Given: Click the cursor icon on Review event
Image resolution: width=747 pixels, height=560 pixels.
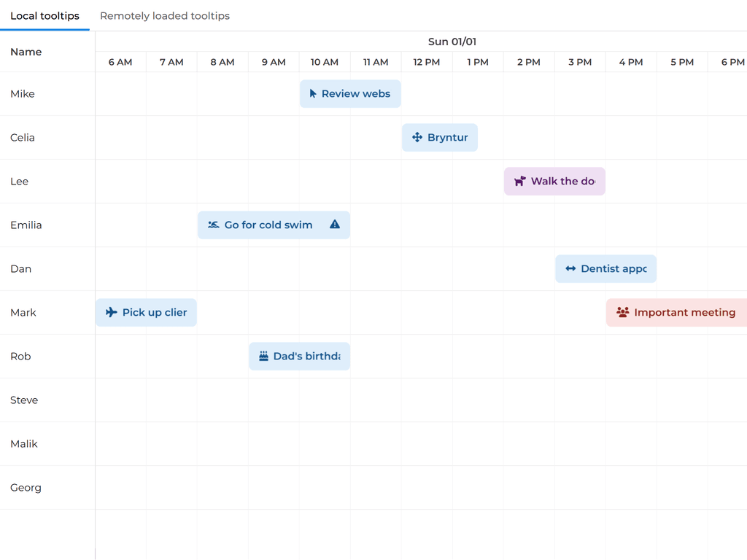Looking at the screenshot, I should click(x=313, y=94).
